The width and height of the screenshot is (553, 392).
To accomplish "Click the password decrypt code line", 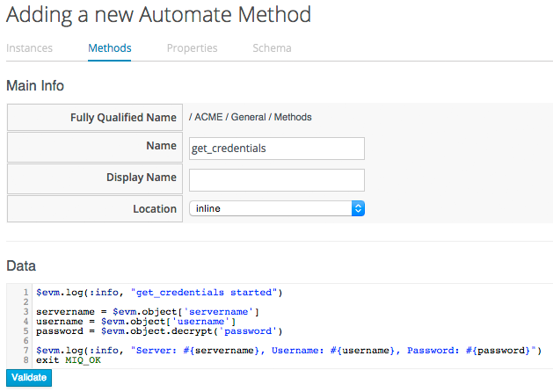I will [158, 331].
